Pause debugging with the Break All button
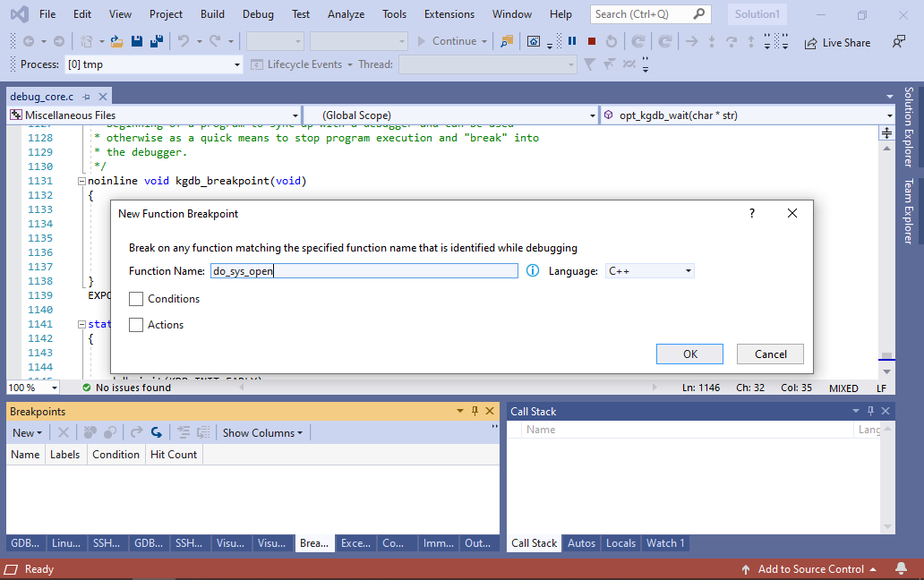The height and width of the screenshot is (580, 924). pos(571,41)
